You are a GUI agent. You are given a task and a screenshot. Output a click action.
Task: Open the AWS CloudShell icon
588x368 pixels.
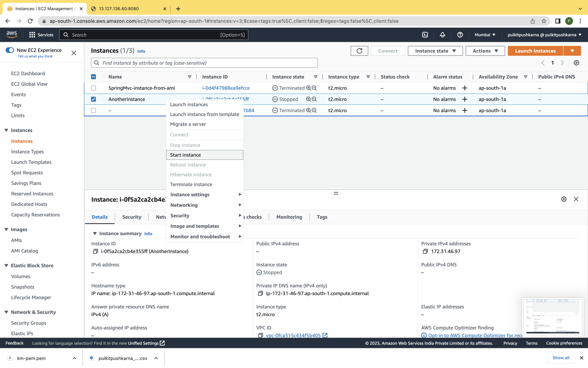pos(425,35)
